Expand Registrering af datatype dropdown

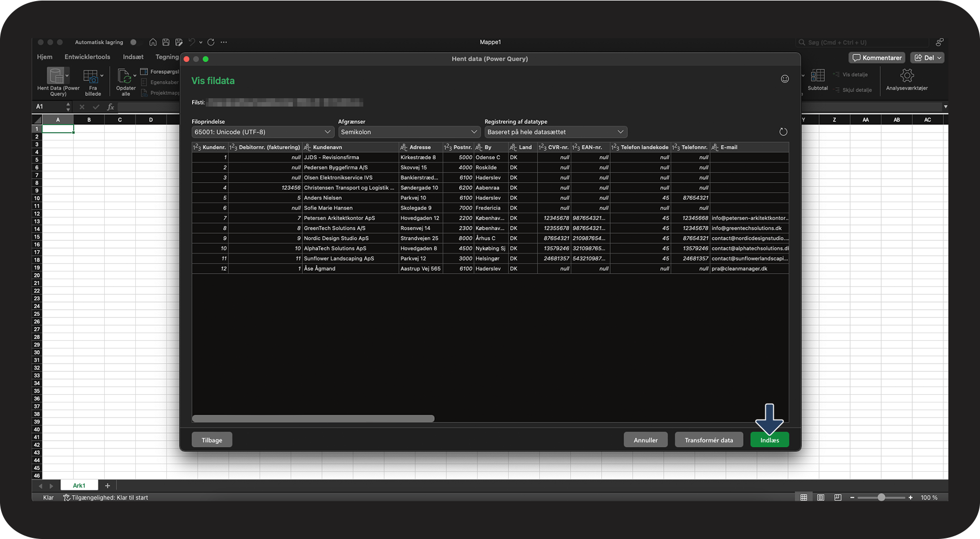click(555, 132)
